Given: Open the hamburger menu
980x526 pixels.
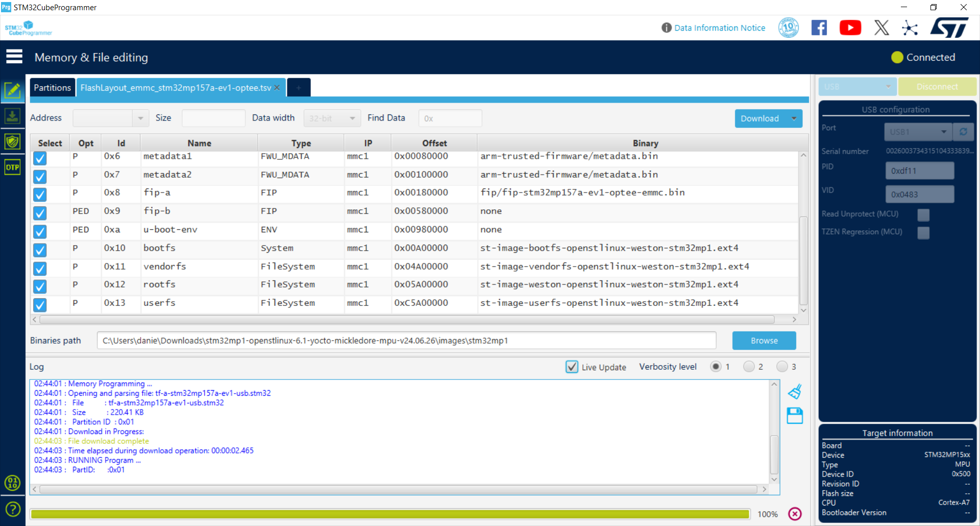Looking at the screenshot, I should (14, 56).
